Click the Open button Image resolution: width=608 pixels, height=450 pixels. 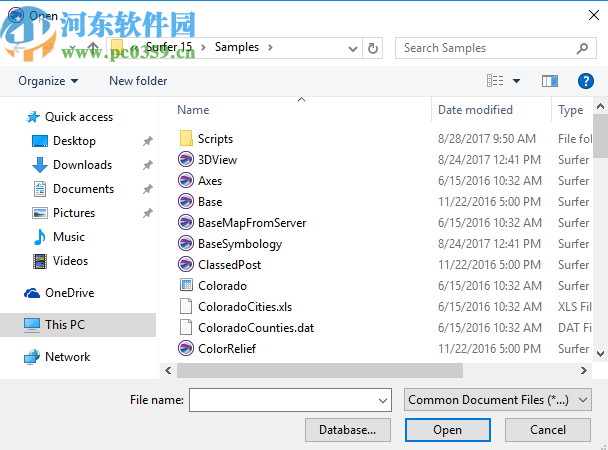pyautogui.click(x=447, y=430)
